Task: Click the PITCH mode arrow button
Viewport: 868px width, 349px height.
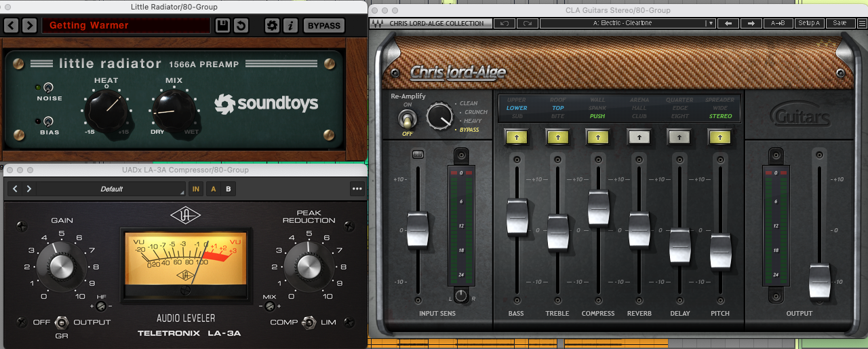Action: coord(720,137)
